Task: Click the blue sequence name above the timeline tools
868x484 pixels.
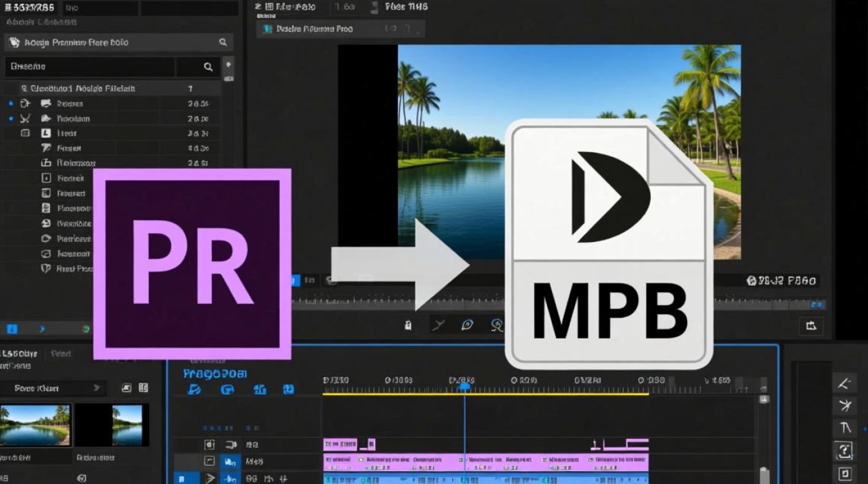Action: click(x=215, y=374)
